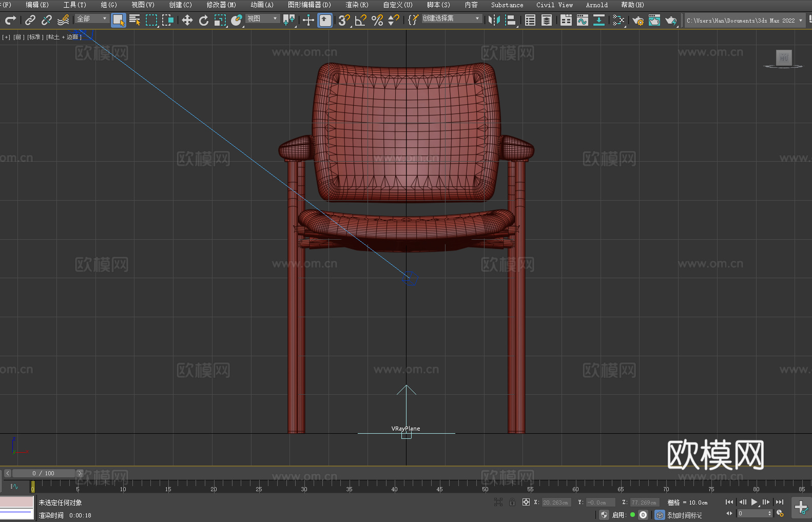Toggle Keyboard Shortcut Override button
The image size is (812, 522).
(x=325, y=20)
